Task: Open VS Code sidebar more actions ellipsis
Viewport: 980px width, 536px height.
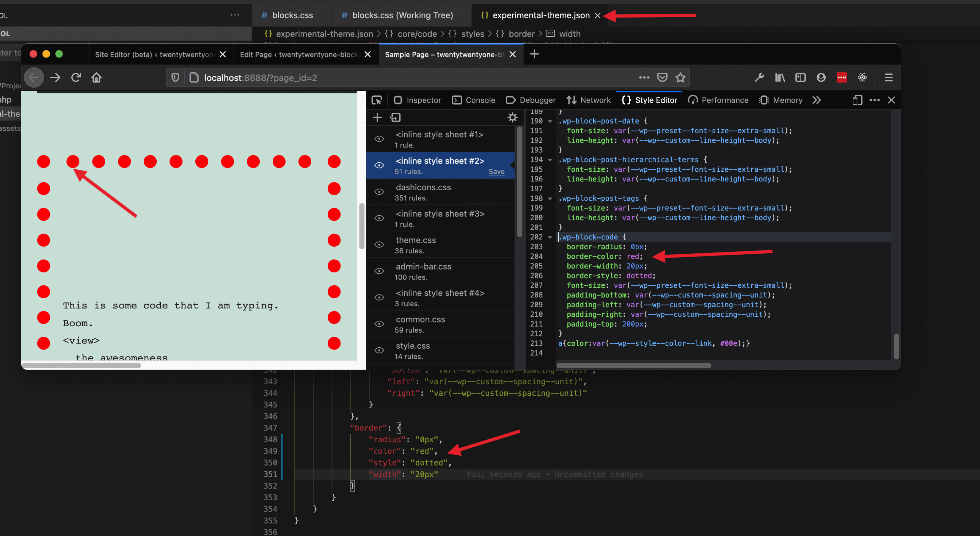Action: click(x=235, y=15)
